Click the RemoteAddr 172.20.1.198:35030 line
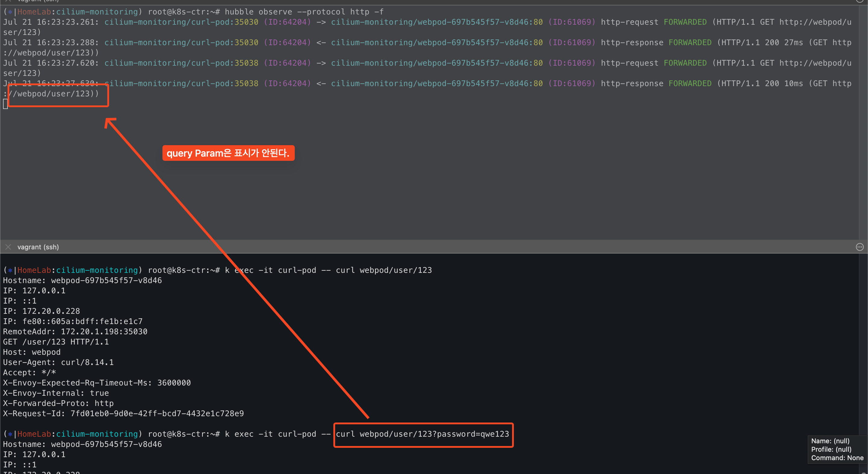This screenshot has width=868, height=474. tap(75, 332)
